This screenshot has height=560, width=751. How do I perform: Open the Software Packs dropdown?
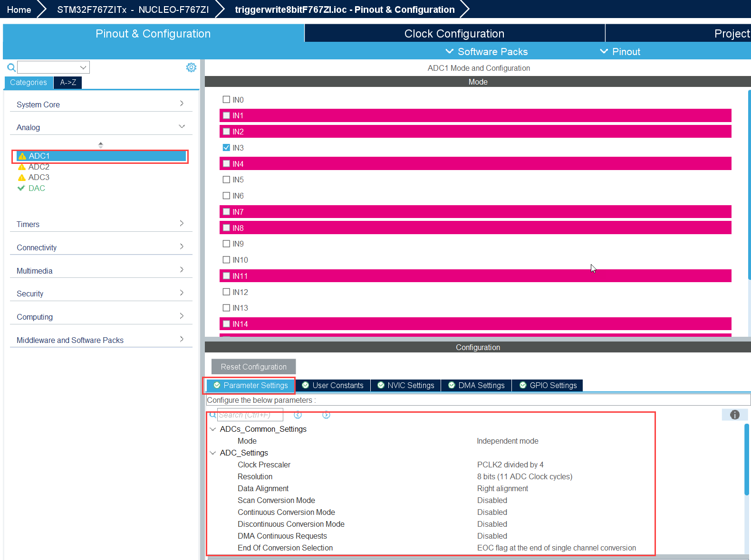487,51
